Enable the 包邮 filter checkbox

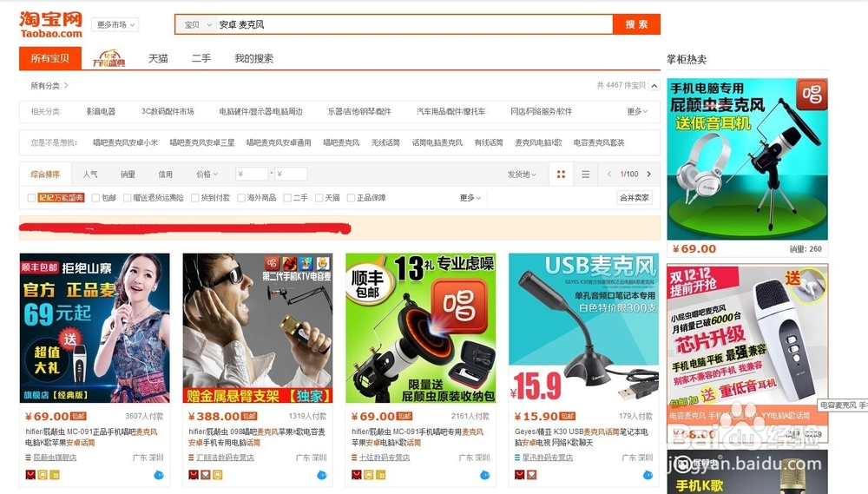[95, 198]
